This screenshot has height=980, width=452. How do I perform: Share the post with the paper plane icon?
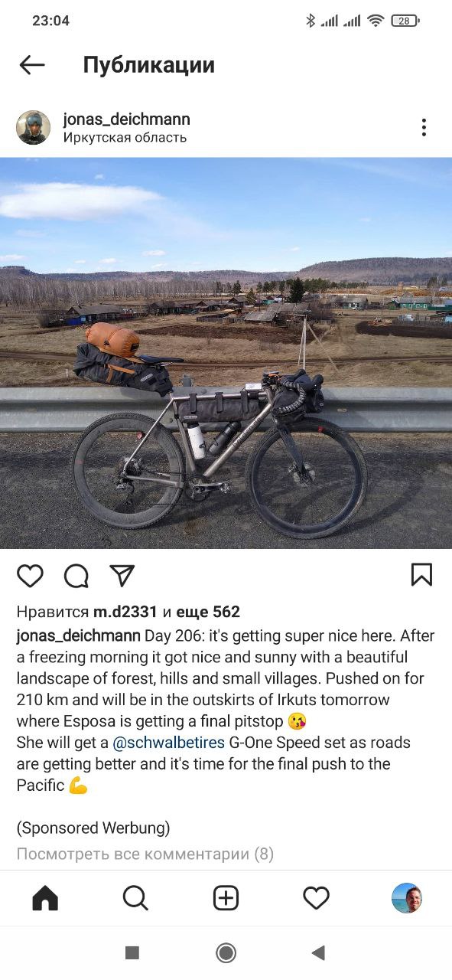[122, 576]
